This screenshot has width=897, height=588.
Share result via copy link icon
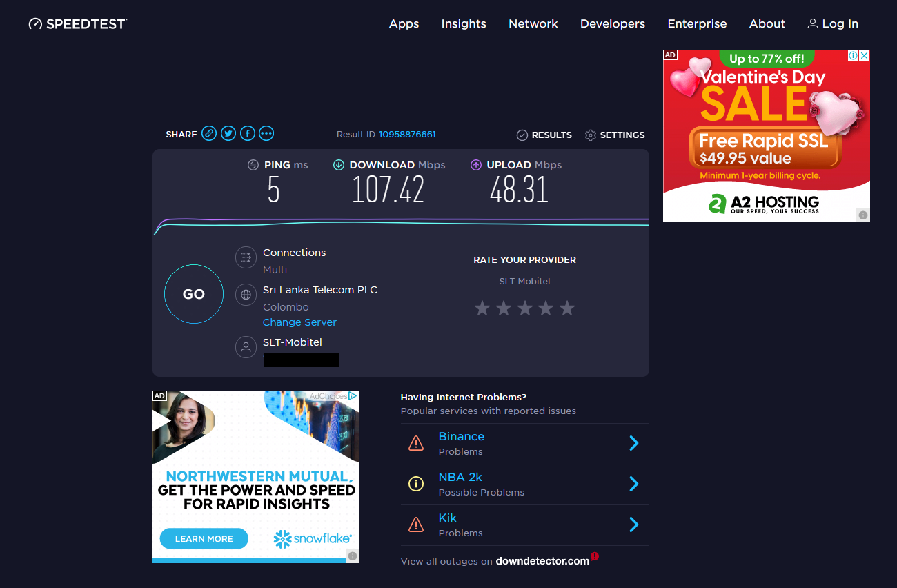pyautogui.click(x=209, y=134)
